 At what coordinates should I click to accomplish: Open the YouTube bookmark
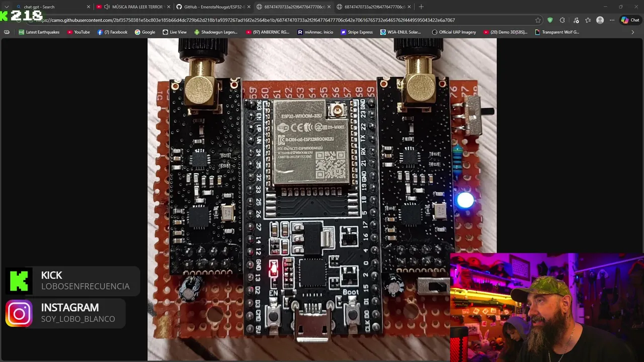pyautogui.click(x=78, y=32)
